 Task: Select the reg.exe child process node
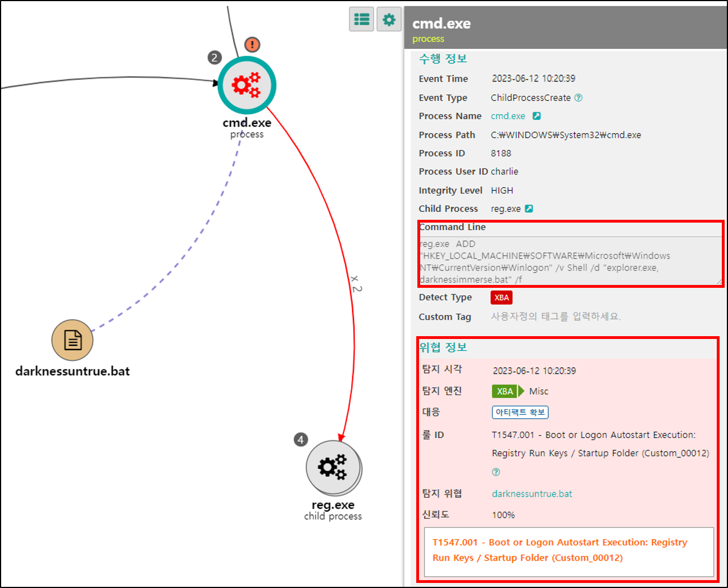(334, 468)
